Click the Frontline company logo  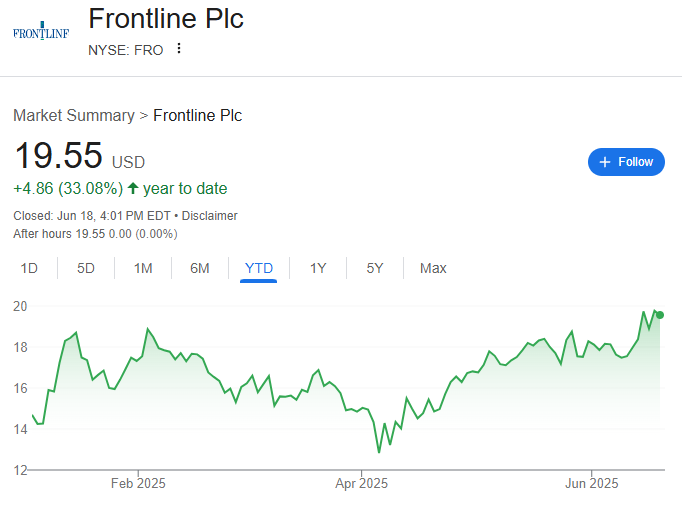click(41, 31)
